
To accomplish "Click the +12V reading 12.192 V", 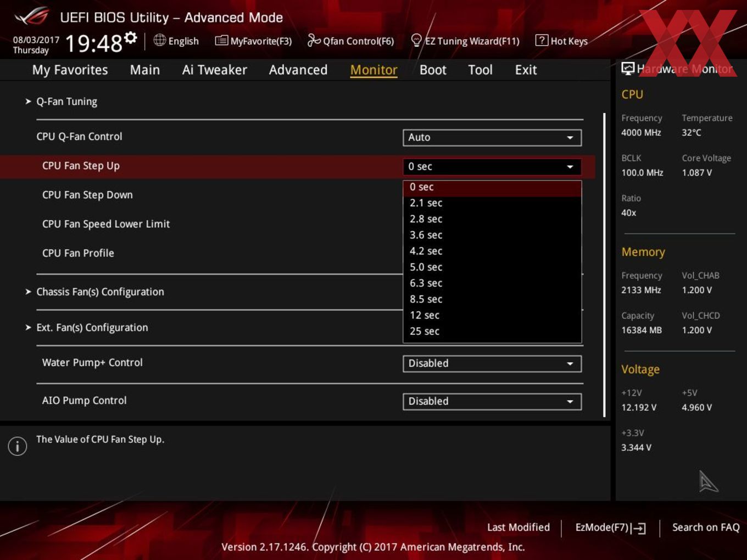I will (639, 407).
